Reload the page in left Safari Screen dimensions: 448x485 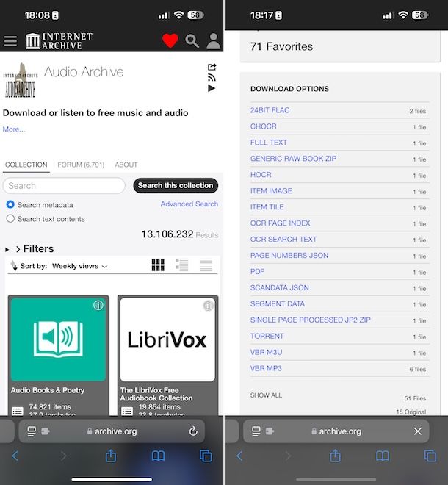pos(193,431)
